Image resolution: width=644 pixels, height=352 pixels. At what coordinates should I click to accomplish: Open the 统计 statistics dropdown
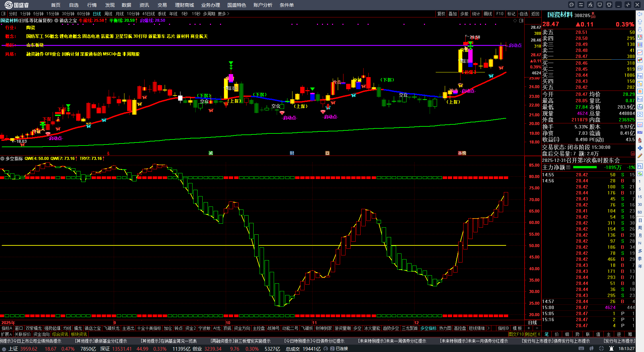click(x=476, y=14)
